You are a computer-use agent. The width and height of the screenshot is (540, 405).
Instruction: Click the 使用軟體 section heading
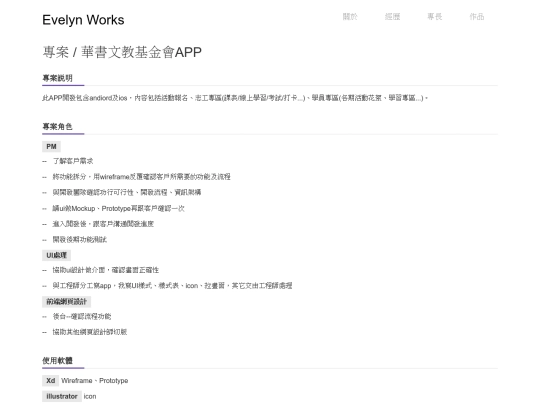coord(58,361)
